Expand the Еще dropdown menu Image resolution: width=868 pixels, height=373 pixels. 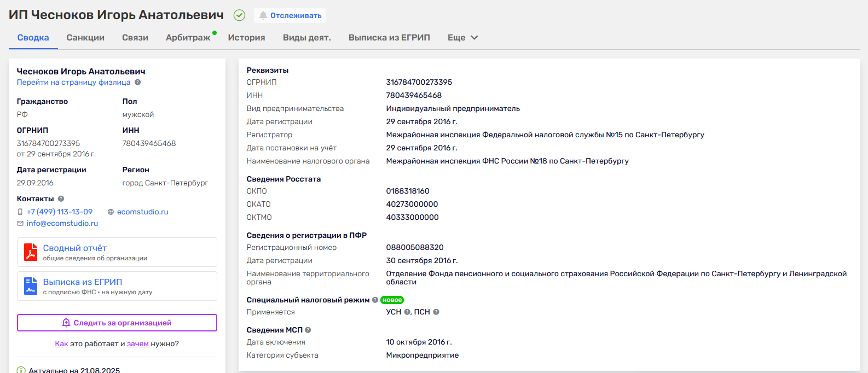[463, 38]
